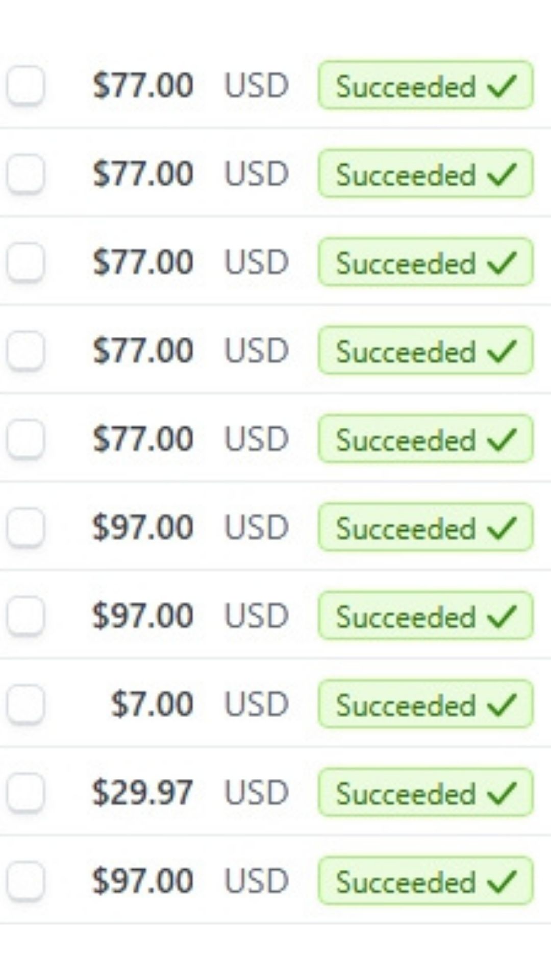The width and height of the screenshot is (551, 980).
Task: Select the first $97.00 payment's checkbox
Action: point(26,527)
